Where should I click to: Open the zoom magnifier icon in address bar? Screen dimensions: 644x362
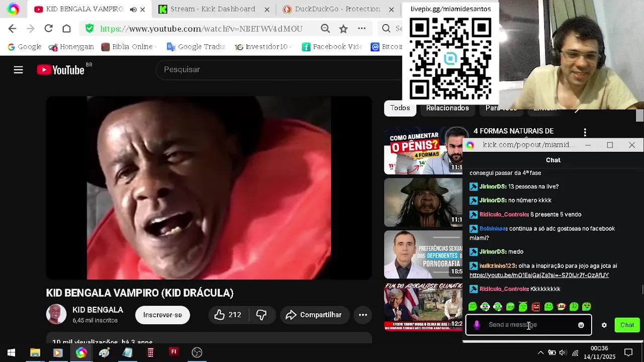326,29
